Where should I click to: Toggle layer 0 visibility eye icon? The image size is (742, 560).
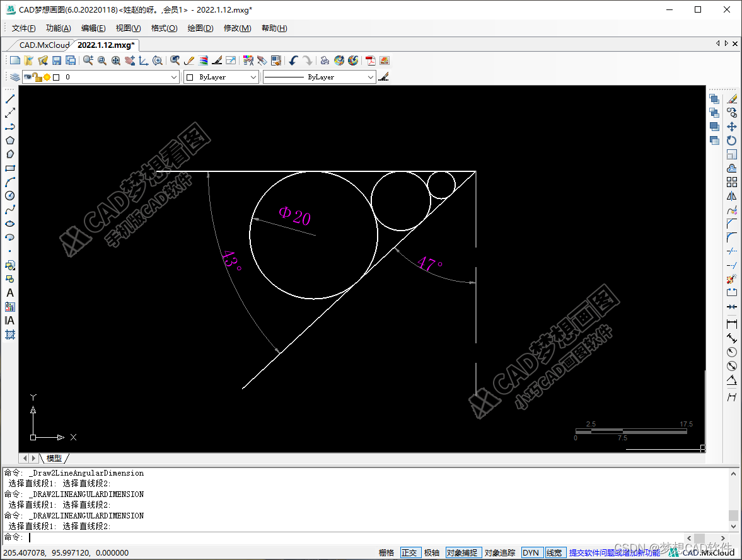point(28,77)
